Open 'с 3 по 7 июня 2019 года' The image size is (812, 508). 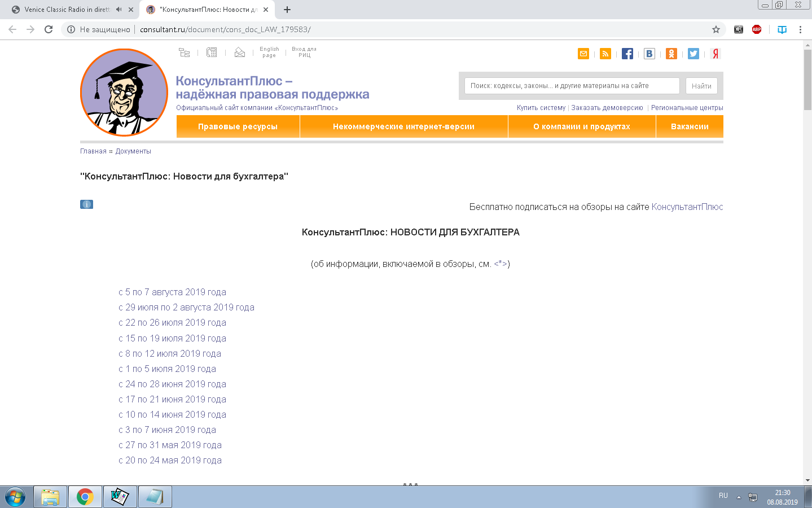pyautogui.click(x=167, y=430)
